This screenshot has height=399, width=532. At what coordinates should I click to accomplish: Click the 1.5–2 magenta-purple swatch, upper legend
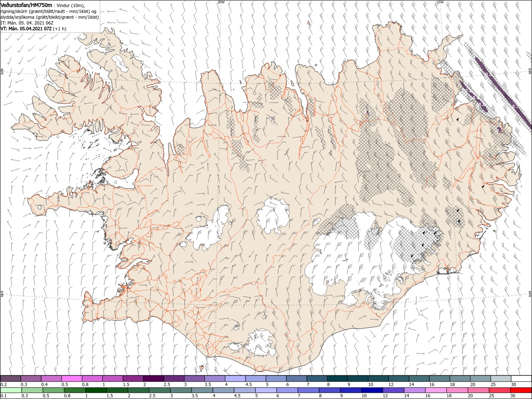coord(133,379)
